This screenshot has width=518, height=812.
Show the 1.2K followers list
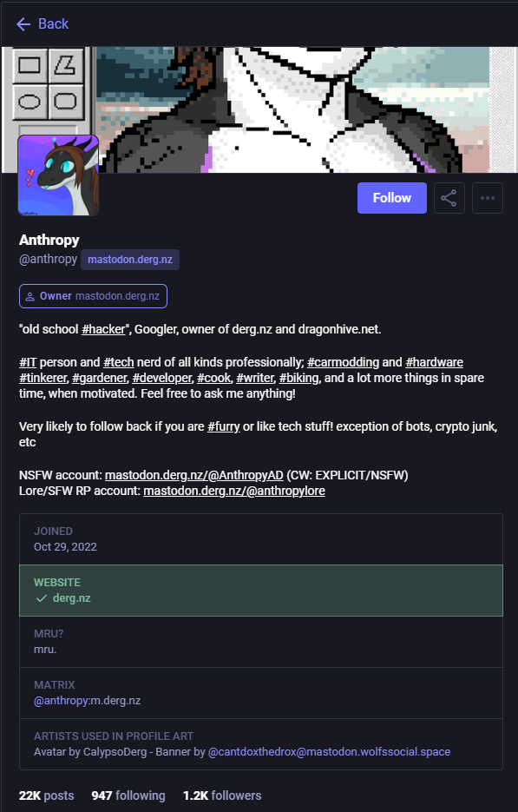(222, 795)
